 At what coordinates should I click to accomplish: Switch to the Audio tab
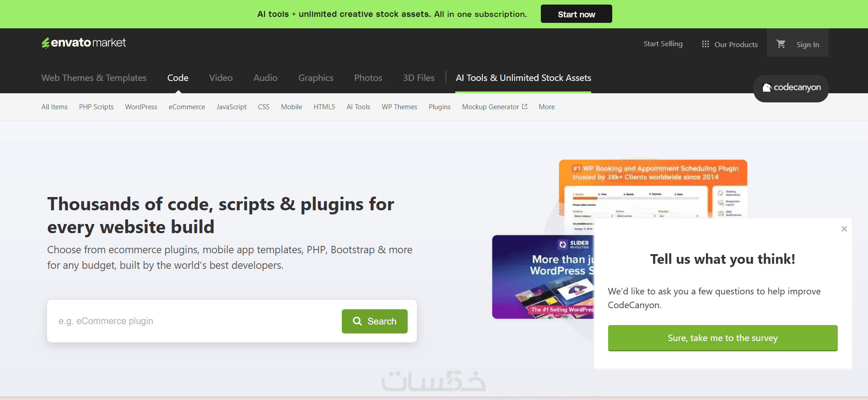(265, 78)
